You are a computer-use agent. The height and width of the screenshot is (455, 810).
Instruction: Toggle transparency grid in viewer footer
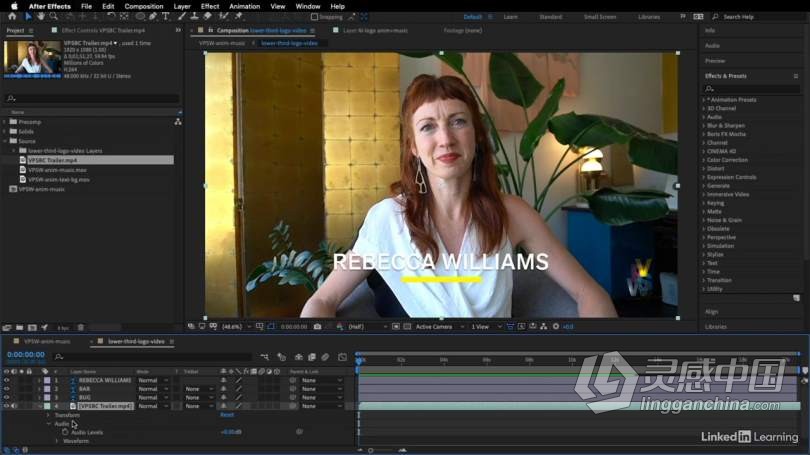click(x=407, y=326)
